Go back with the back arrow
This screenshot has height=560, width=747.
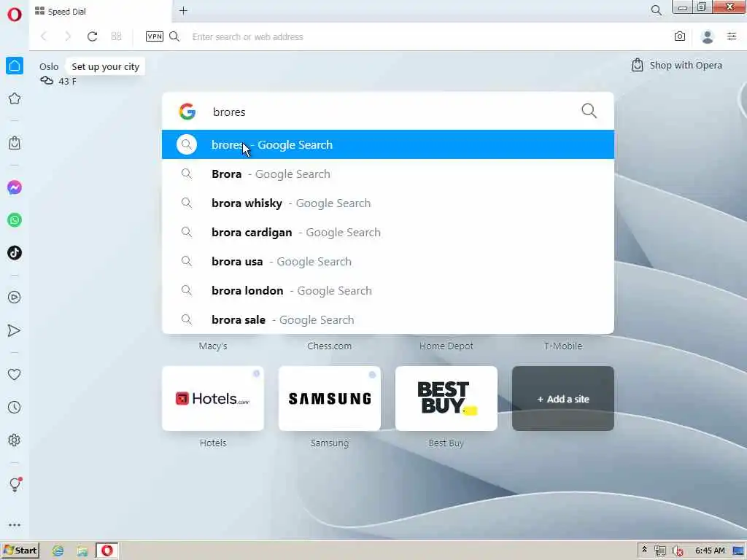[44, 36]
